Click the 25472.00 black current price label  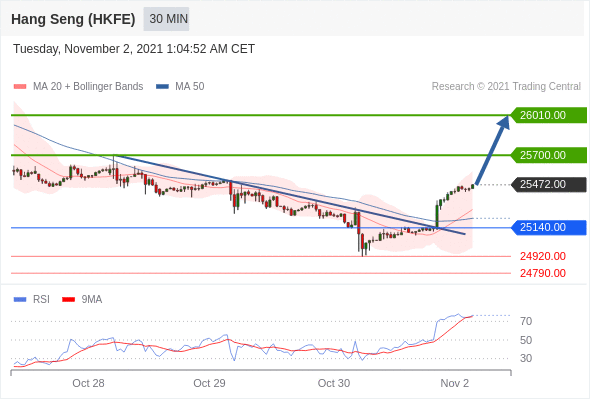(x=548, y=184)
